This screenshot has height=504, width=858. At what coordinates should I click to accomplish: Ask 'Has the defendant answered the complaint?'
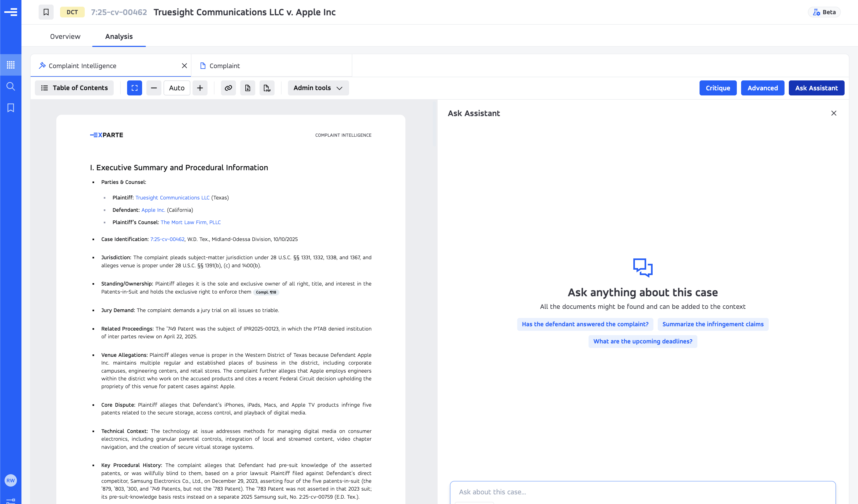click(585, 324)
